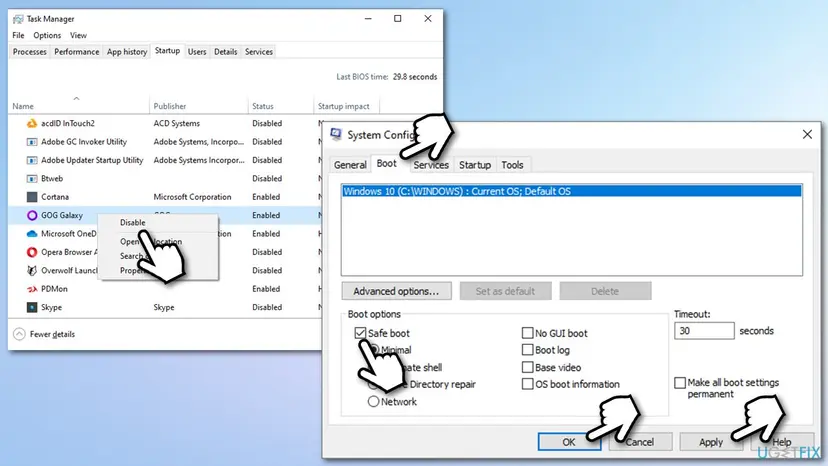The height and width of the screenshot is (466, 828).
Task: Select the Windows 10 boot entry
Action: pyautogui.click(x=571, y=191)
